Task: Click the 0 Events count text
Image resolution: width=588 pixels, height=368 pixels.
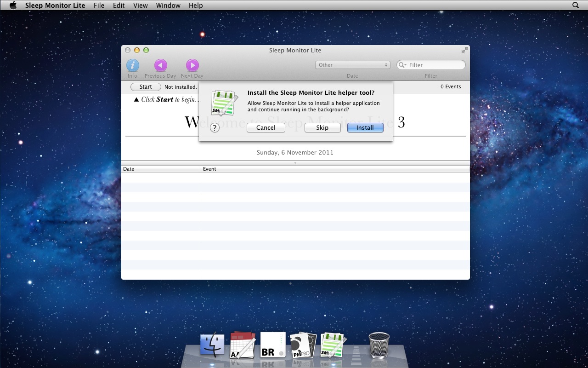Action: [x=451, y=86]
